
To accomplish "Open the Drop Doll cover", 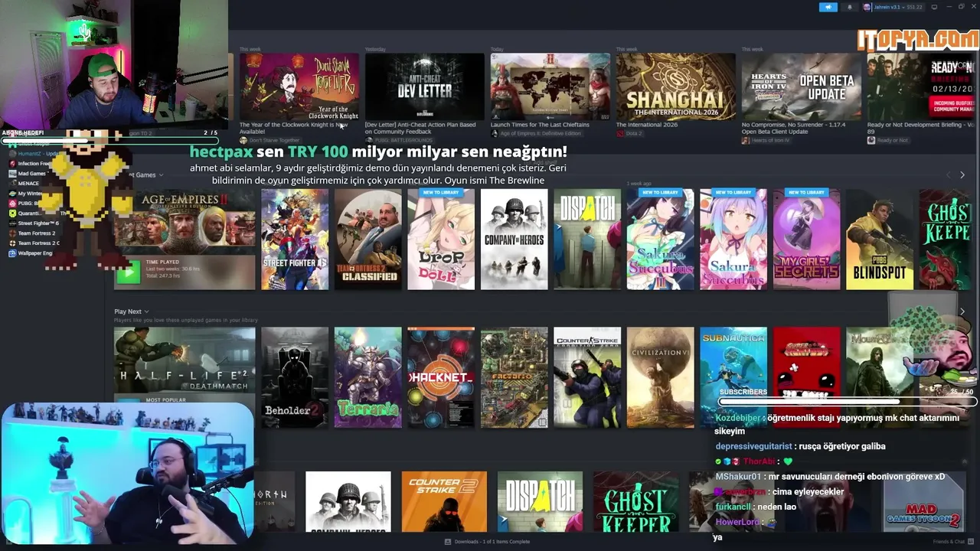I will [x=441, y=240].
